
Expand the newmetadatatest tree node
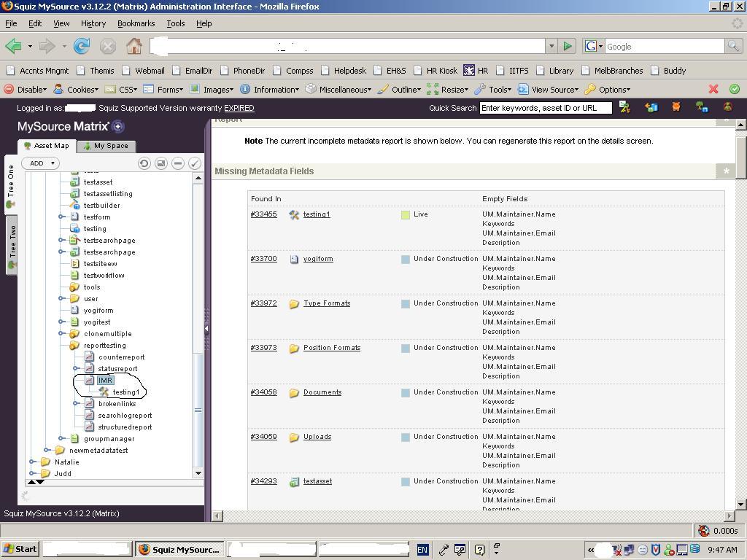(47, 450)
